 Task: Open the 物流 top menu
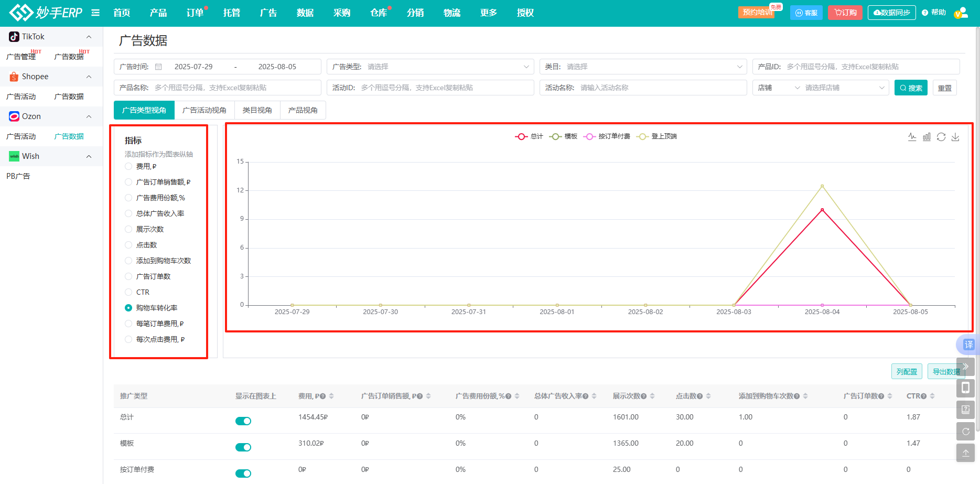coord(451,13)
